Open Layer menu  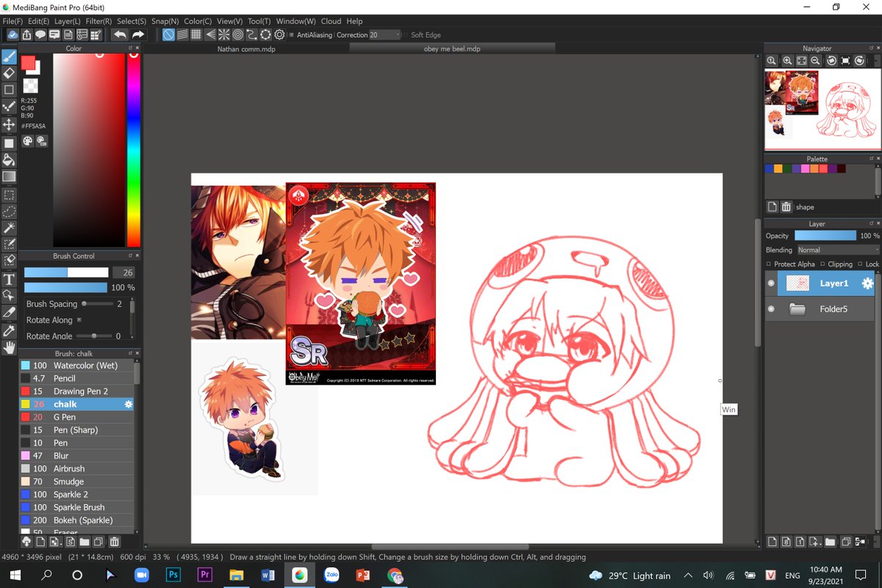click(x=68, y=21)
